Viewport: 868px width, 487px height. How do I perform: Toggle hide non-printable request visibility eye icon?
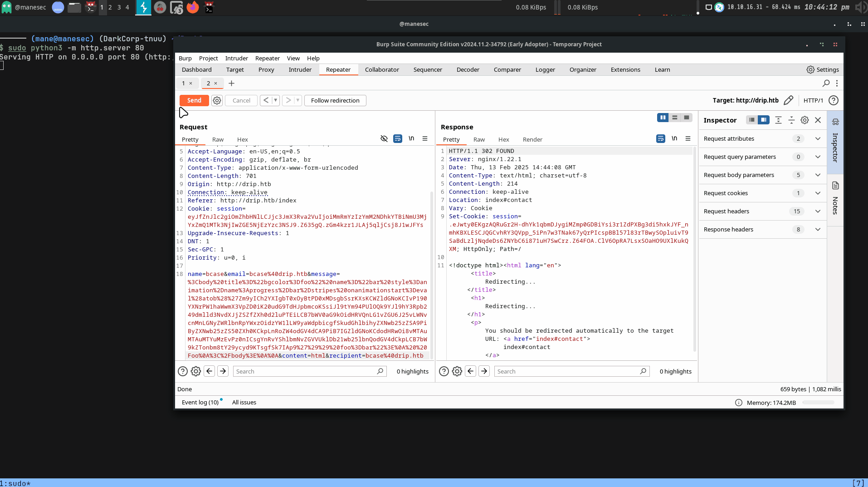(x=384, y=139)
